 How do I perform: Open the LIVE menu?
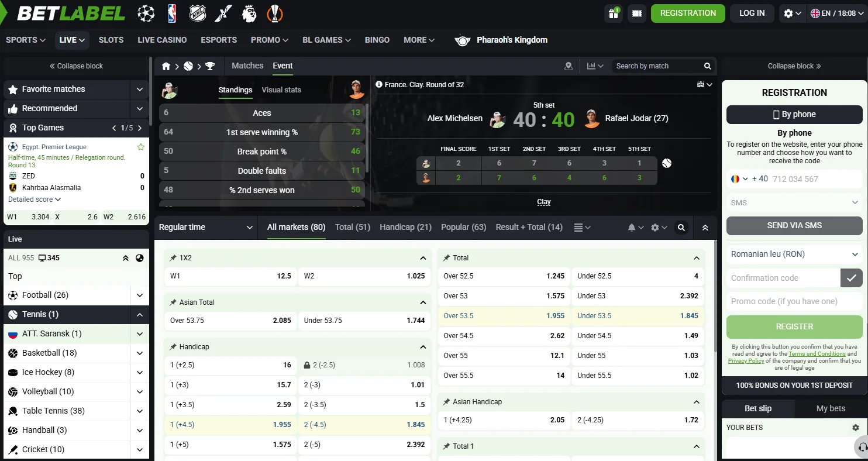(x=73, y=40)
